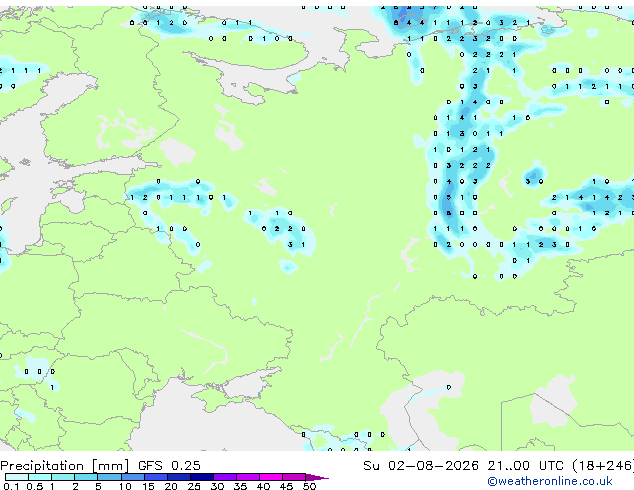Click the 10–15 mm legend color swatch

coord(133,477)
